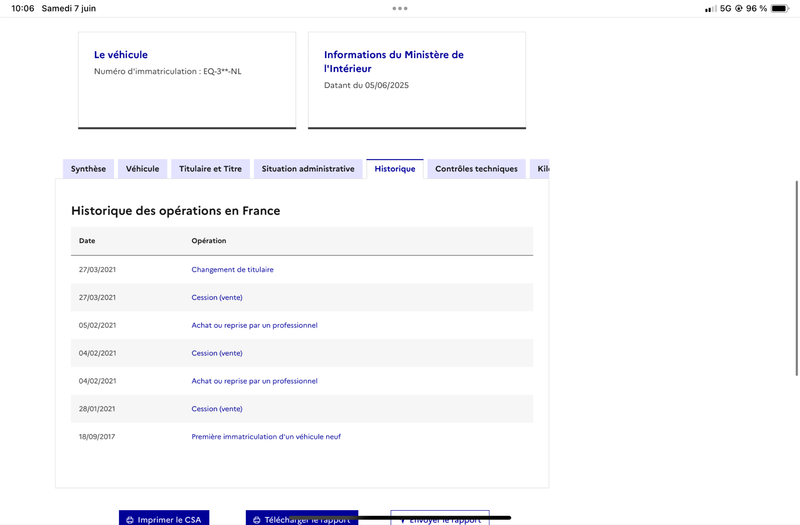Image resolution: width=800 pixels, height=525 pixels.
Task: Tap the clock showing 10:06
Action: point(22,8)
